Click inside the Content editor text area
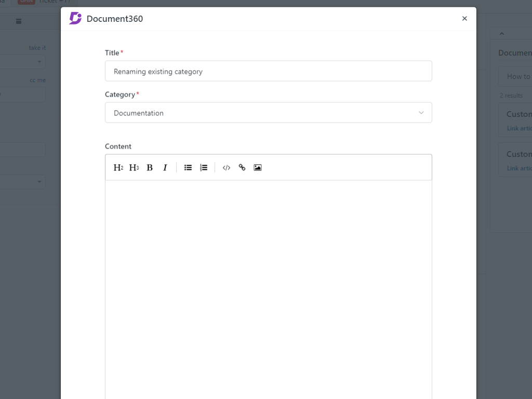532x399 pixels. 268,286
